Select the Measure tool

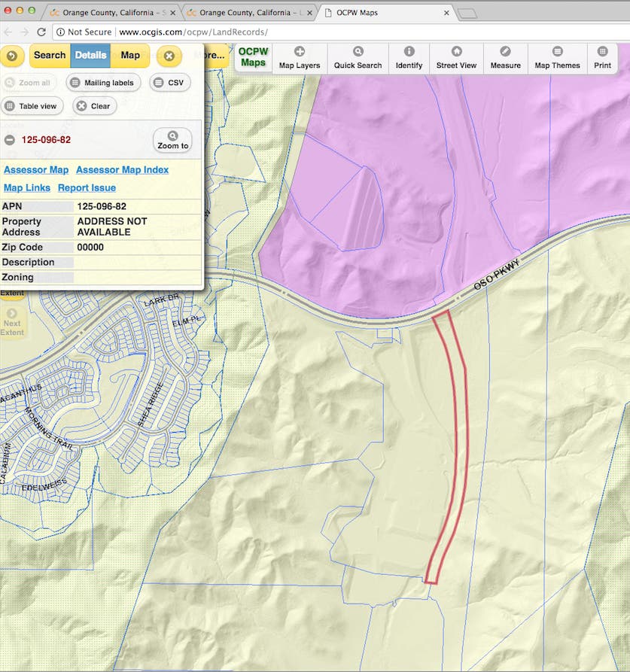(506, 58)
